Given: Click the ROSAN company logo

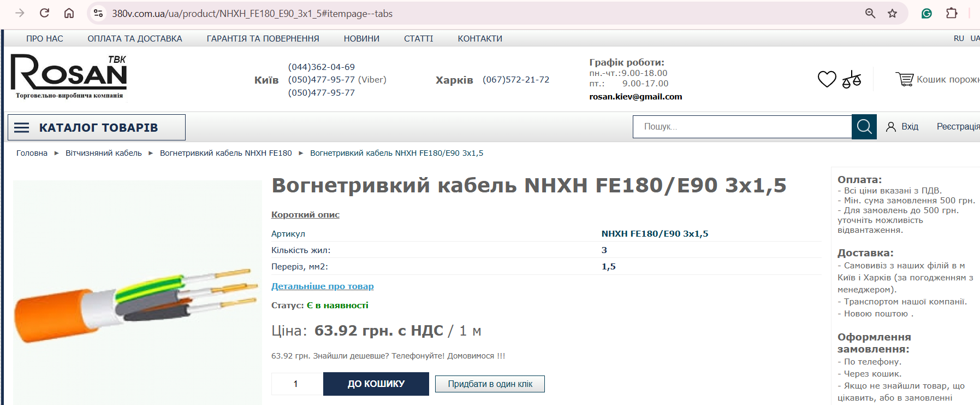Looking at the screenshot, I should click(69, 77).
